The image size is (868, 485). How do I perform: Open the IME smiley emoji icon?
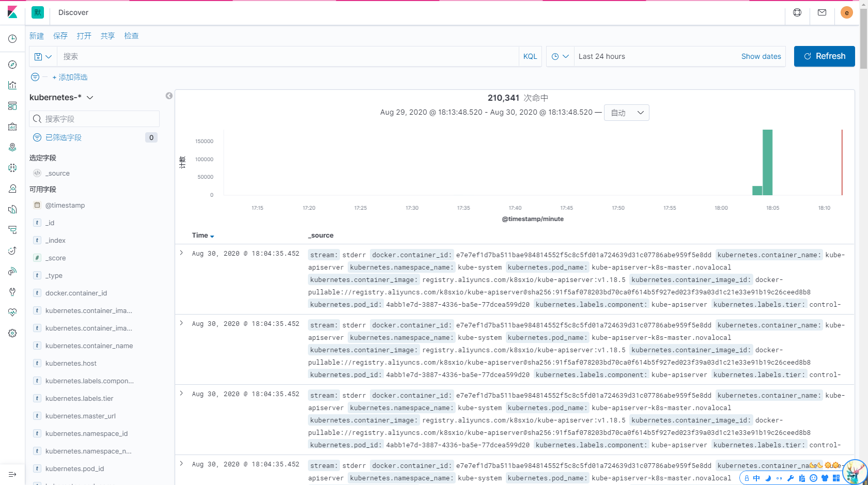pyautogui.click(x=813, y=478)
